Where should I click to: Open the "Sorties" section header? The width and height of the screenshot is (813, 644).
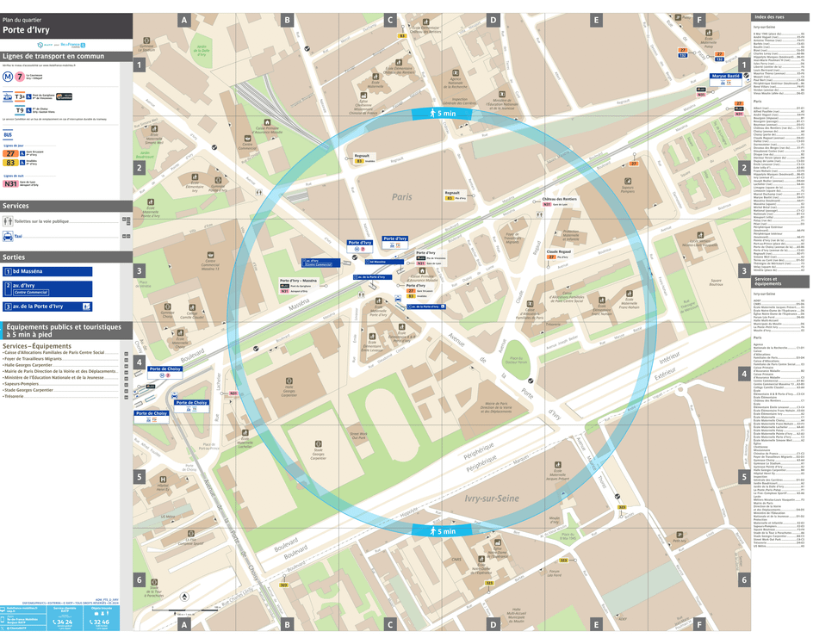[16, 257]
